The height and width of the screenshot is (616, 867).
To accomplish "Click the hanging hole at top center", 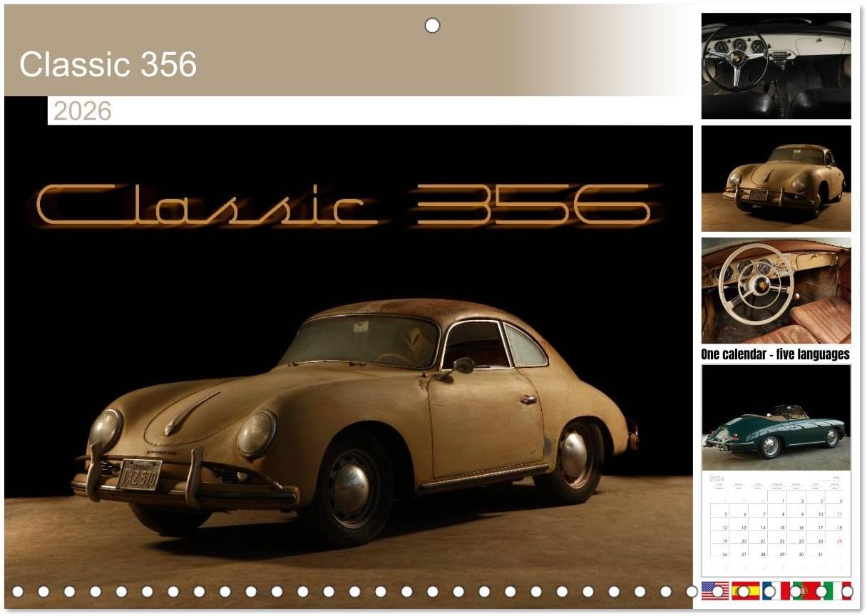I will pos(432,26).
